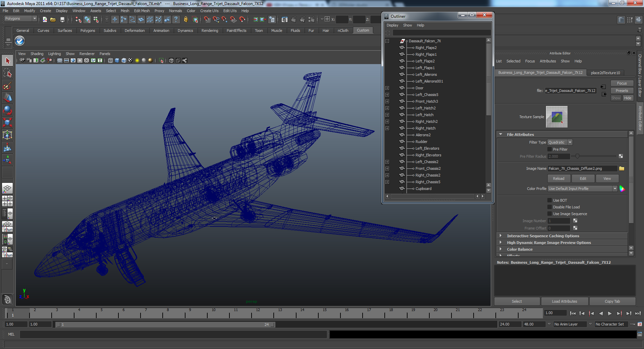Image resolution: width=644 pixels, height=349 pixels.
Task: Check Disable File Load option
Action: point(549,207)
